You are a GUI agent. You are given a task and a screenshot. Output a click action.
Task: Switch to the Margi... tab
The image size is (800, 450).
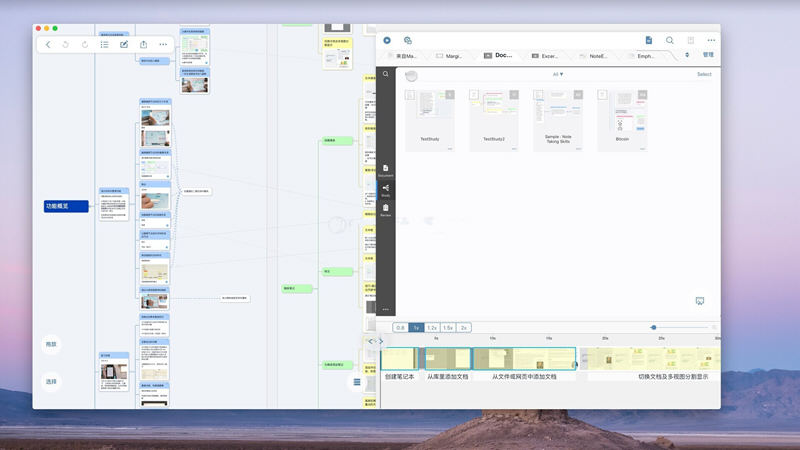pos(449,56)
